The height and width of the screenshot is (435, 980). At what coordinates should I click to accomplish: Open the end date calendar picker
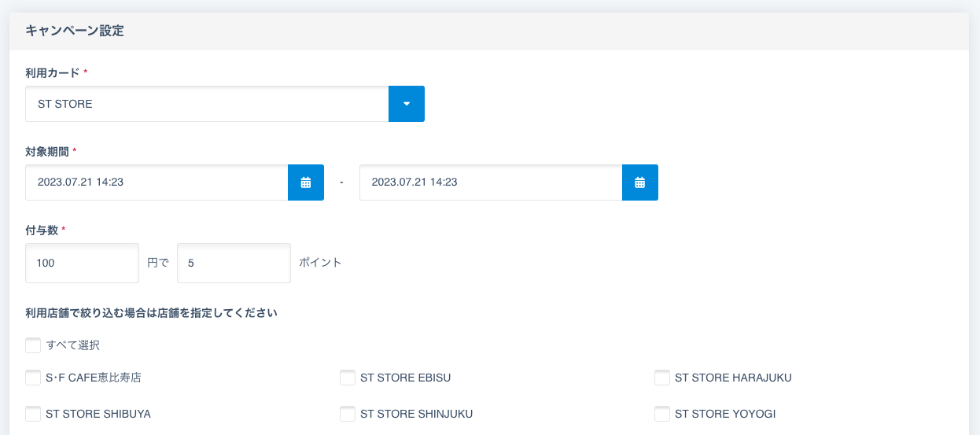click(639, 182)
